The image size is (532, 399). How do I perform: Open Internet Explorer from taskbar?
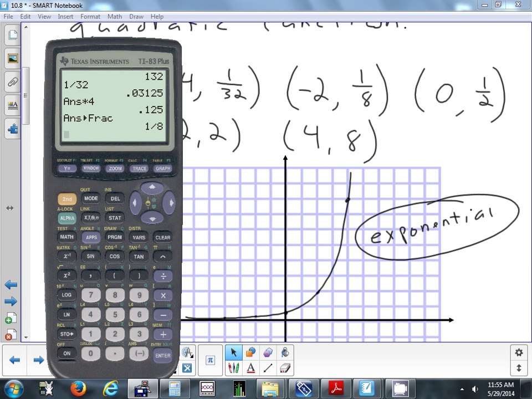[110, 389]
